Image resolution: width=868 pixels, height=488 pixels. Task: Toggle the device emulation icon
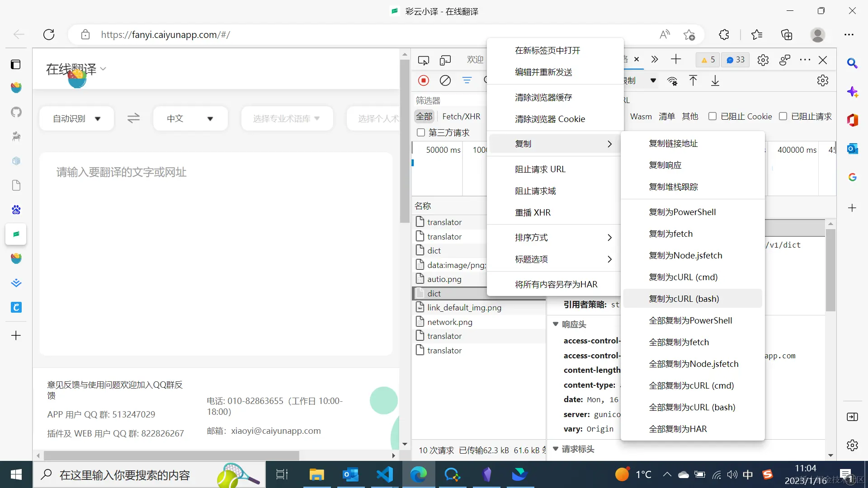pyautogui.click(x=445, y=60)
